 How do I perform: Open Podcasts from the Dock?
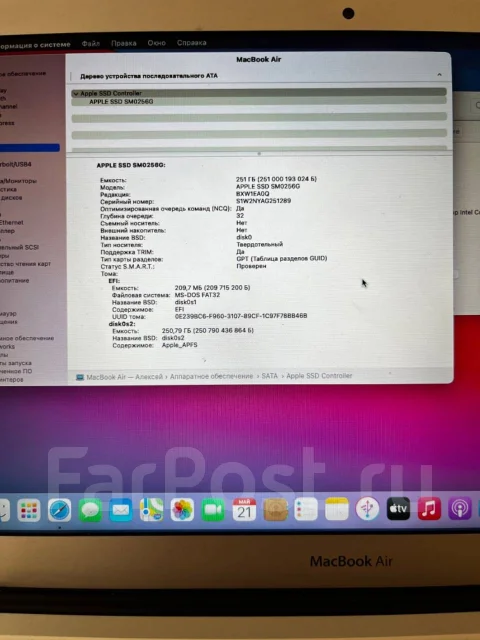tap(460, 509)
